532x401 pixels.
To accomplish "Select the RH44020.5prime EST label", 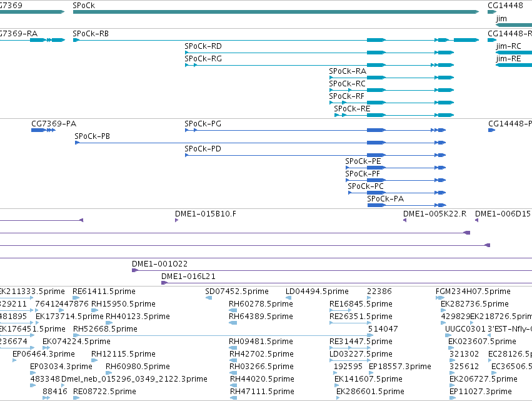I will pos(262,379).
